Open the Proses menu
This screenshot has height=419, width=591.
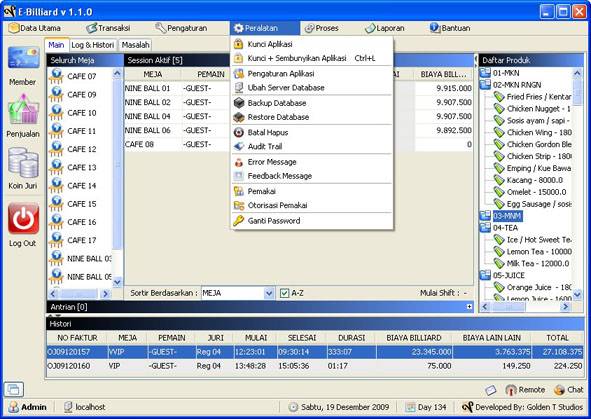(x=322, y=28)
